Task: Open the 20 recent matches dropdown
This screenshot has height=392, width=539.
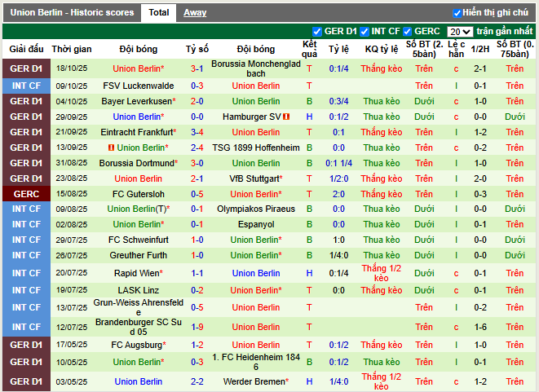Action: pyautogui.click(x=459, y=32)
